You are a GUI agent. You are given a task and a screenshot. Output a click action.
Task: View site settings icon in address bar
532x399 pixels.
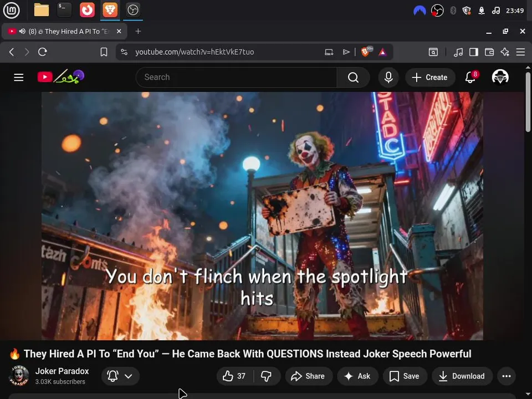124,52
